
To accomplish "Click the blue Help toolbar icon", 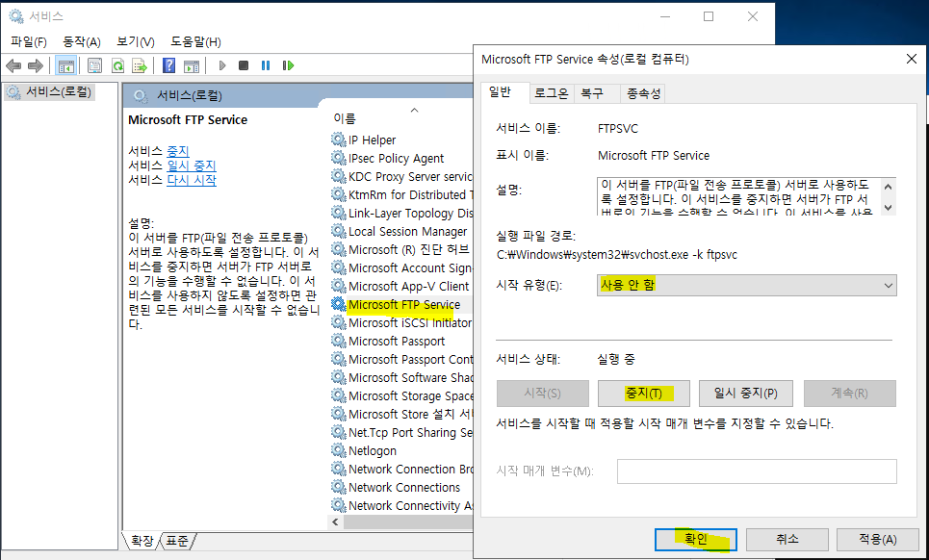I will [168, 65].
